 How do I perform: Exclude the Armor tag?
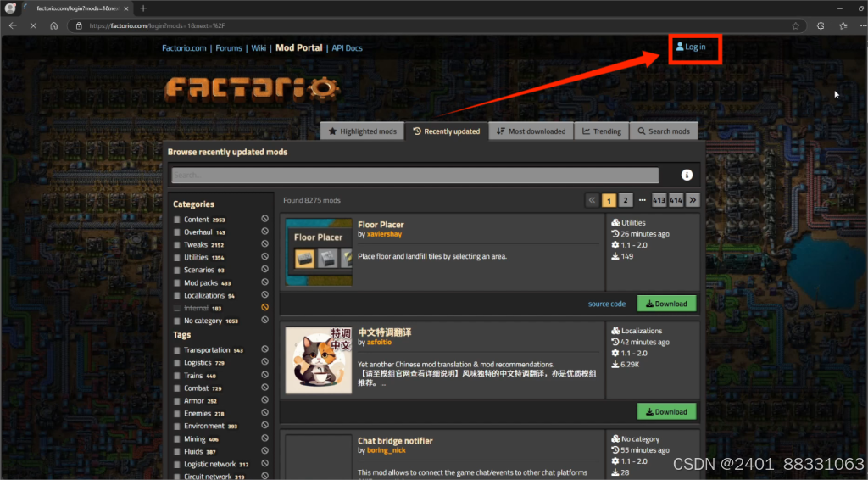tap(265, 400)
